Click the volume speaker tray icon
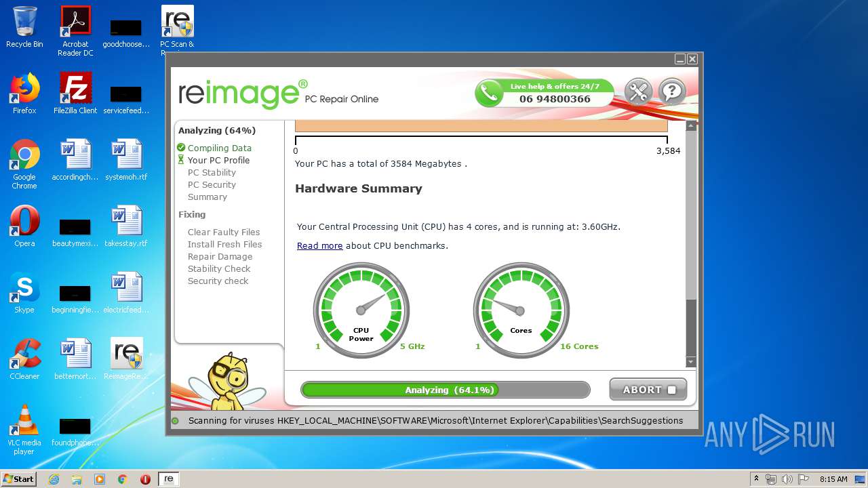This screenshot has height=488, width=868. coord(787,479)
